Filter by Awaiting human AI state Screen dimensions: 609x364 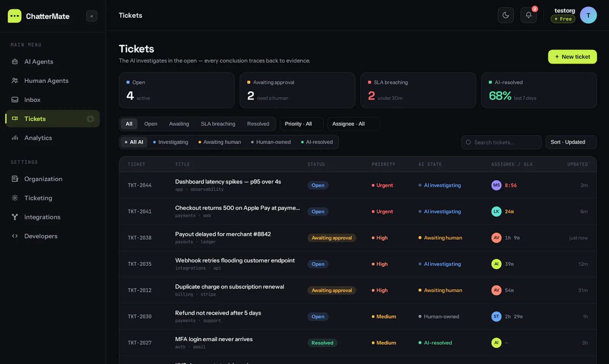(x=220, y=142)
